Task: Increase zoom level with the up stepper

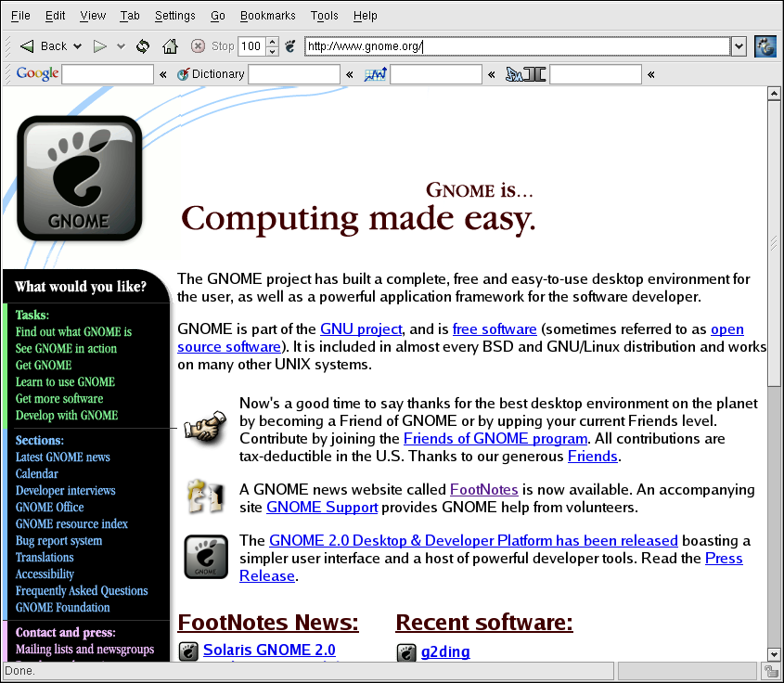Action: 272,41
